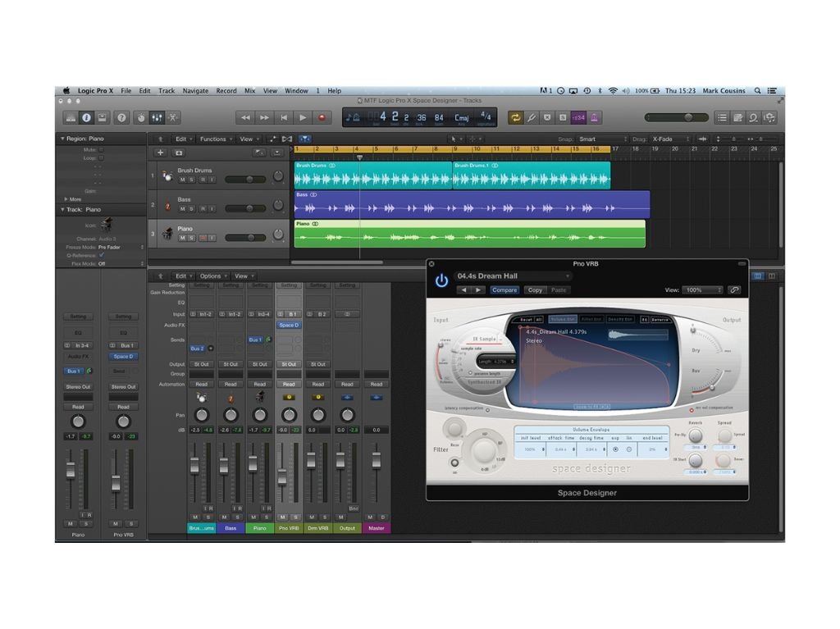Image resolution: width=840 pixels, height=629 pixels.
Task: Select lin radio in Volume Envelope
Action: tap(629, 449)
